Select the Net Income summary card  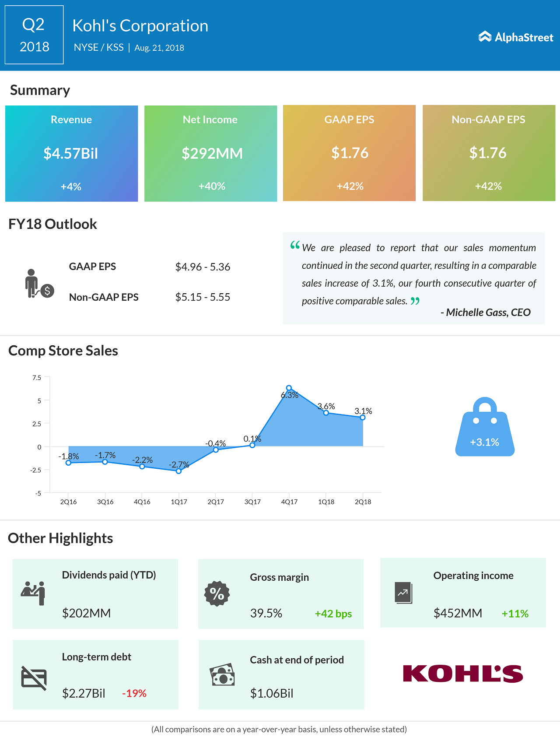point(210,153)
